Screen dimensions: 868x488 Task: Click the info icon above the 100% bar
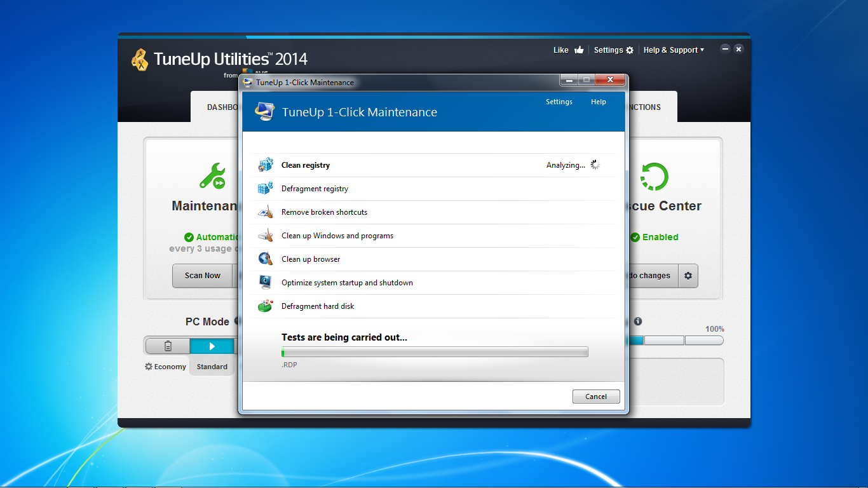(x=638, y=322)
